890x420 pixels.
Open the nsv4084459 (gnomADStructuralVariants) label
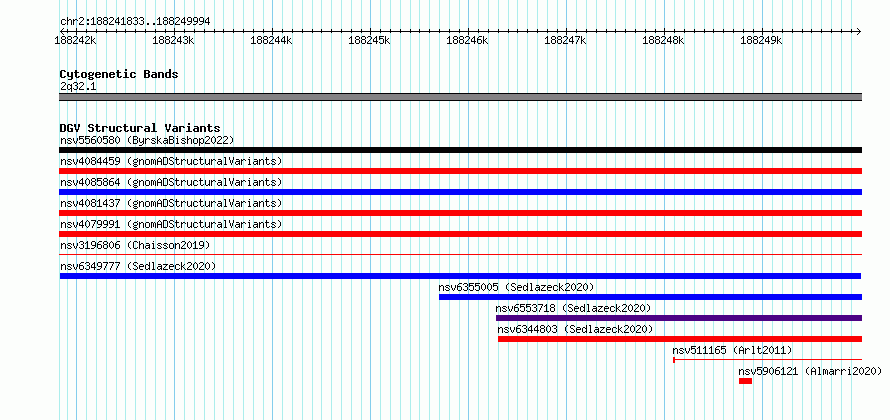(x=171, y=161)
